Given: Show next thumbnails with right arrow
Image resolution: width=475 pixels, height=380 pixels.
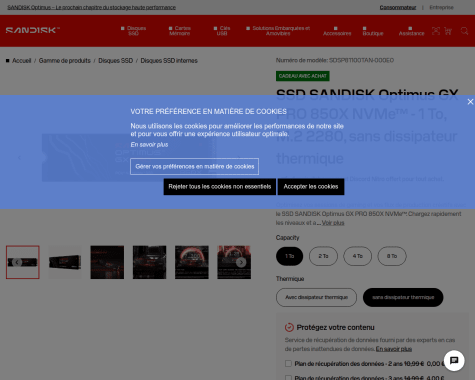Looking at the screenshot, I should (x=241, y=262).
